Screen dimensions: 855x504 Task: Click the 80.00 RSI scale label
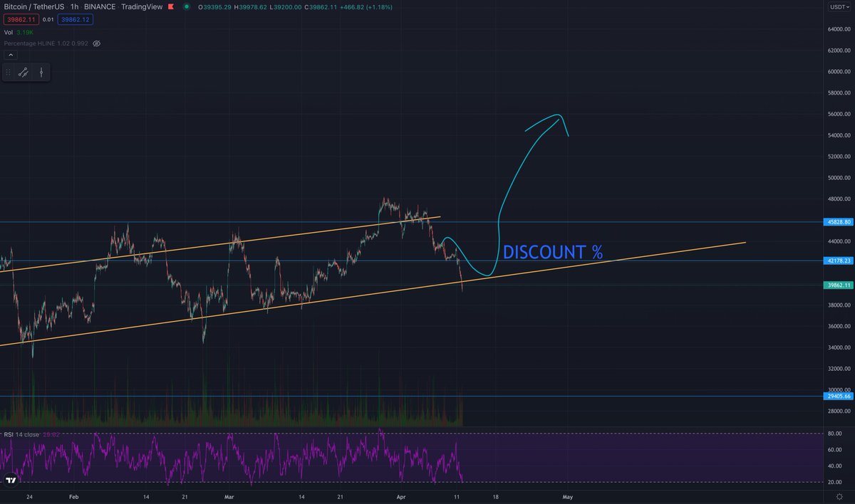pyautogui.click(x=835, y=434)
